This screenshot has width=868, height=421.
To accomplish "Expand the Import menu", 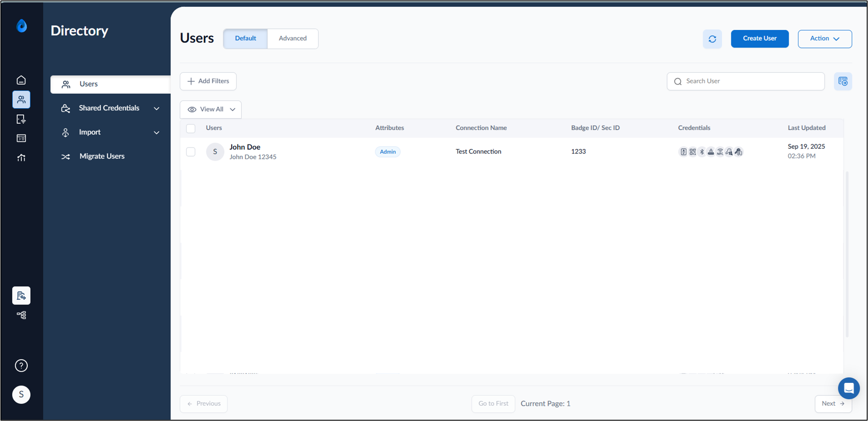I will pos(110,132).
